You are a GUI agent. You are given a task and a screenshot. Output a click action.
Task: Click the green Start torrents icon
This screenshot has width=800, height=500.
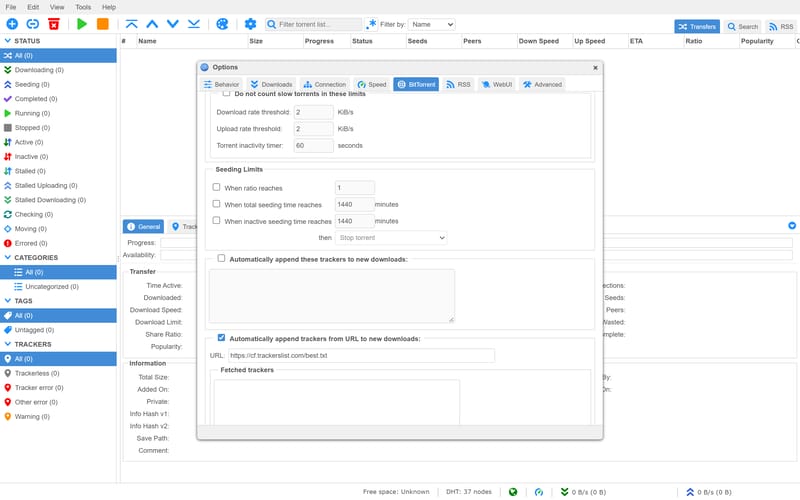(82, 24)
